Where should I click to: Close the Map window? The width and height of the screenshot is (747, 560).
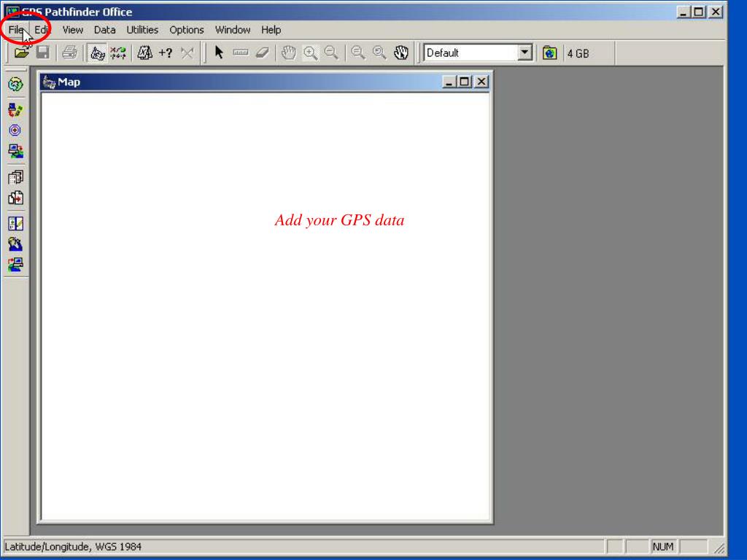point(481,82)
